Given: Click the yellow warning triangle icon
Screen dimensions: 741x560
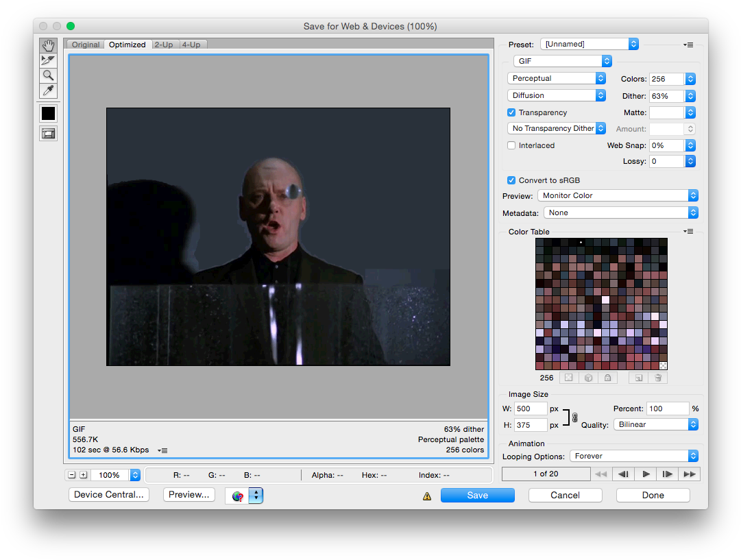Looking at the screenshot, I should pyautogui.click(x=427, y=496).
